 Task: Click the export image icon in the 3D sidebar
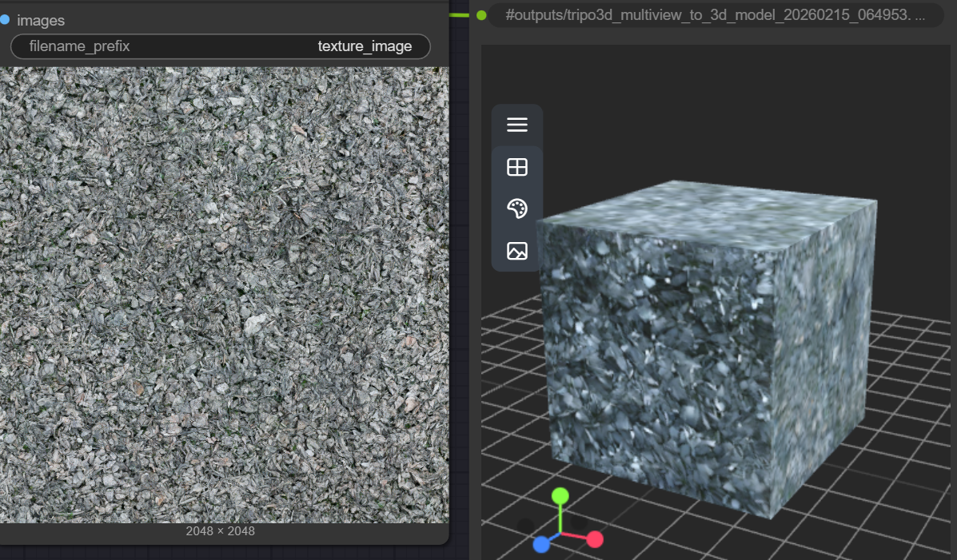517,250
